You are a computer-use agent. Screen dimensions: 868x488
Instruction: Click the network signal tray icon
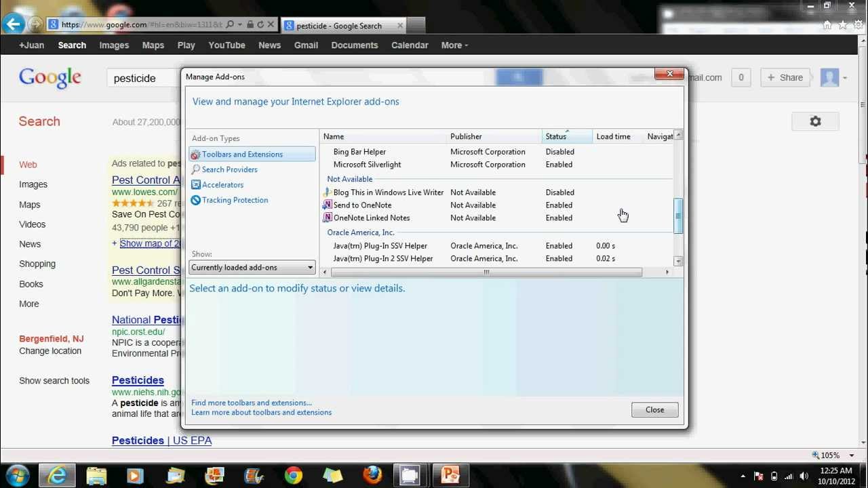pyautogui.click(x=789, y=476)
